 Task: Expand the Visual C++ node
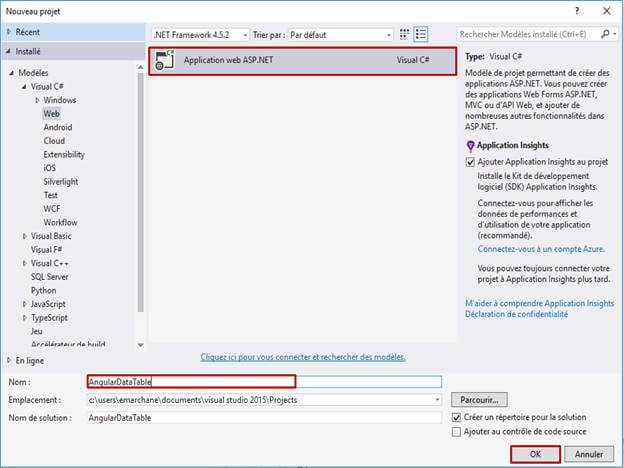25,263
